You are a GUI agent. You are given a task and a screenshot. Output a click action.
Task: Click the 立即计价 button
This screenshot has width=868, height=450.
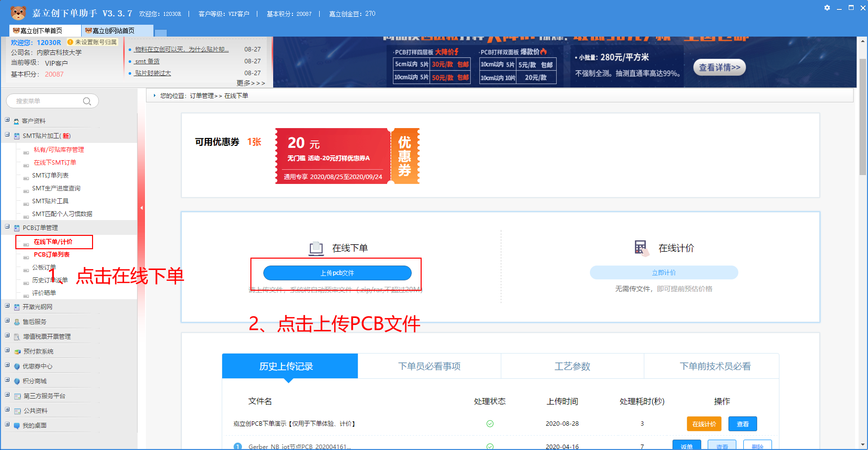pos(664,272)
